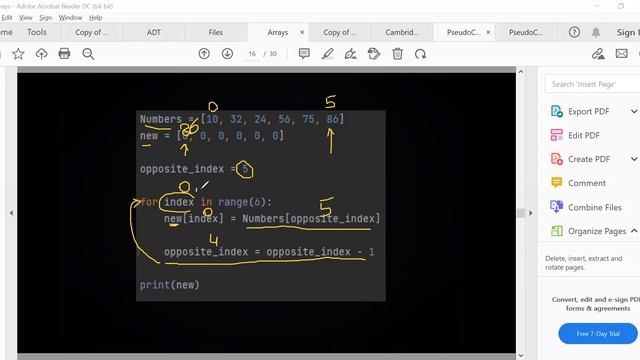Close the Arrays tab
The image size is (640, 360).
(x=302, y=32)
